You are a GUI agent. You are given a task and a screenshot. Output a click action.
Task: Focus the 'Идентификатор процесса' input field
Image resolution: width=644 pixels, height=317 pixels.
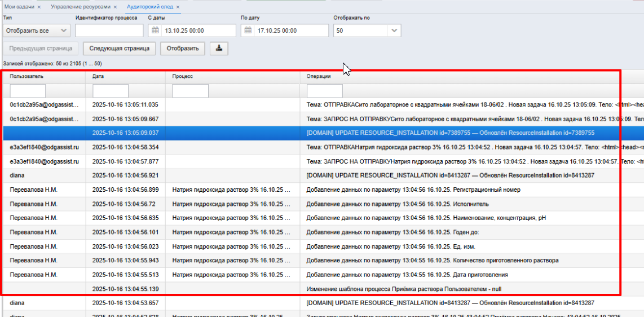pos(109,31)
